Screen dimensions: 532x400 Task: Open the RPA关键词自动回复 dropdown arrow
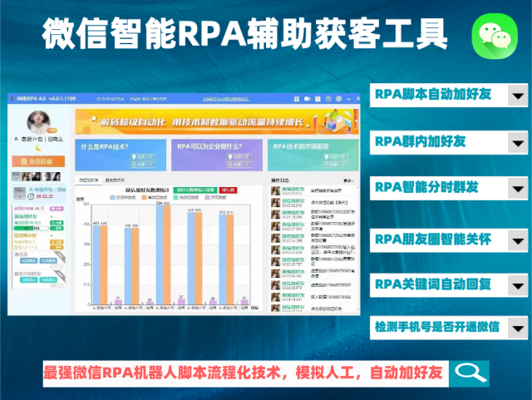tap(517, 285)
